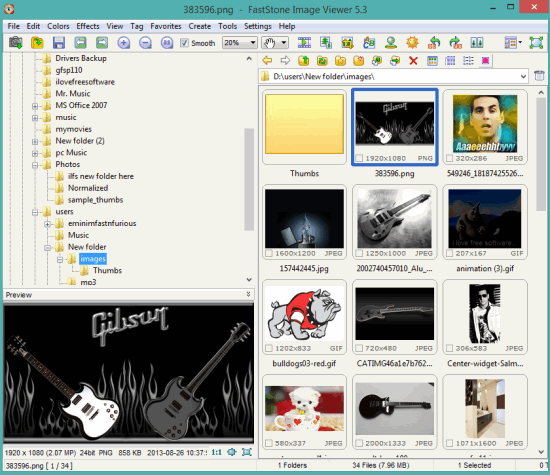Tick the checkbox on bulldogs03-red.gif thumbnail
This screenshot has width=550, height=475.
coord(269,348)
